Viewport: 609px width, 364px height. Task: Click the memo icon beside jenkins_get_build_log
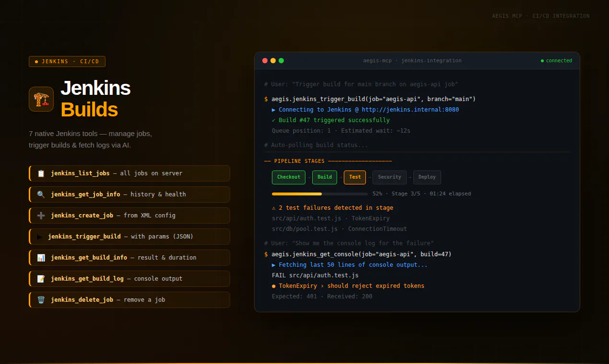41,279
